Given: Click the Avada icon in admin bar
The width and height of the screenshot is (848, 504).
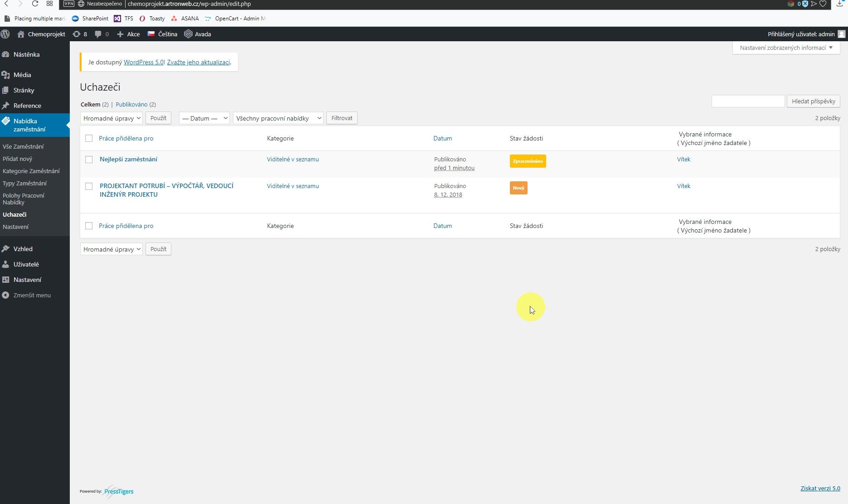Looking at the screenshot, I should 189,34.
